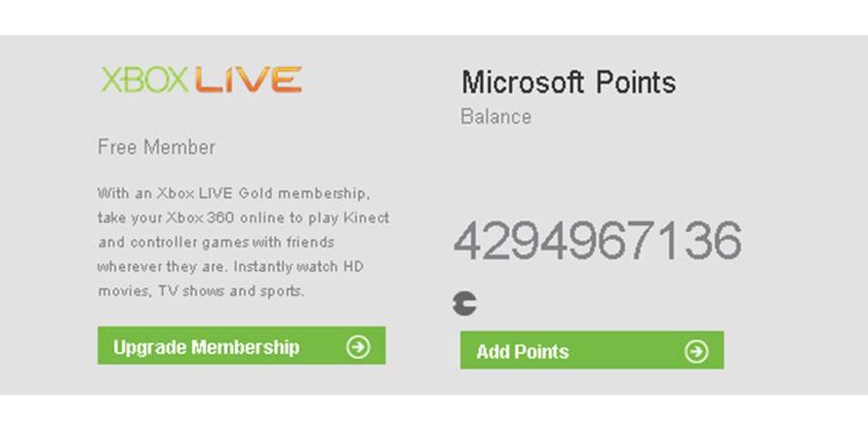Screen dimensions: 868x427
Task: Click the 'Instantly watch HD' text line
Action: pos(230,266)
